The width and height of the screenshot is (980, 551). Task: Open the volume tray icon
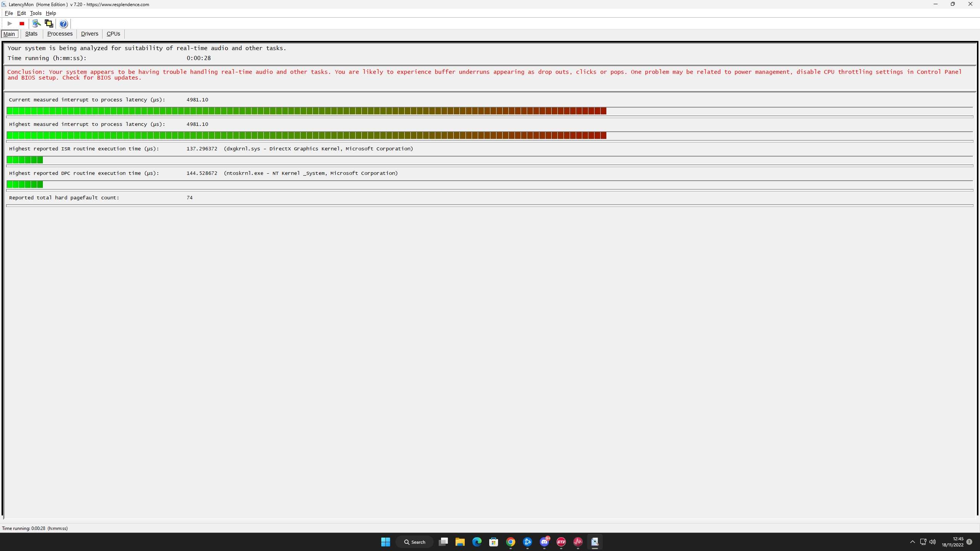(933, 542)
